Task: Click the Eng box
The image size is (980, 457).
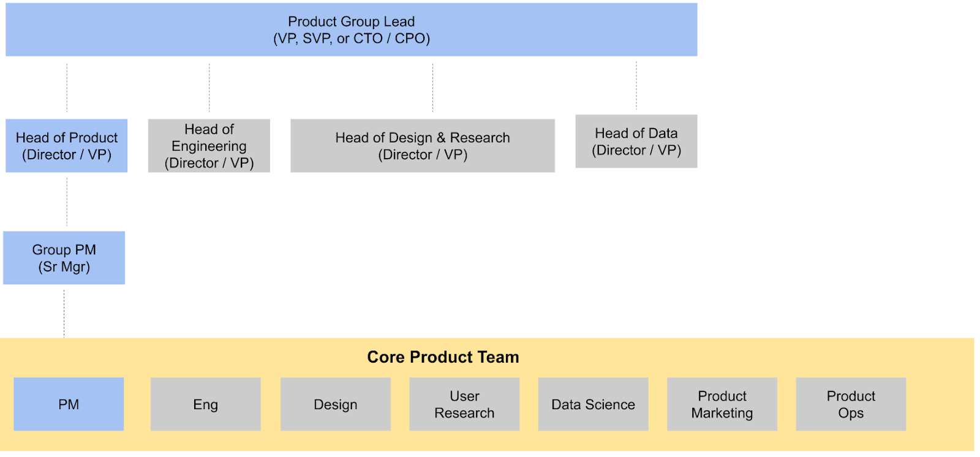Action: pos(206,404)
